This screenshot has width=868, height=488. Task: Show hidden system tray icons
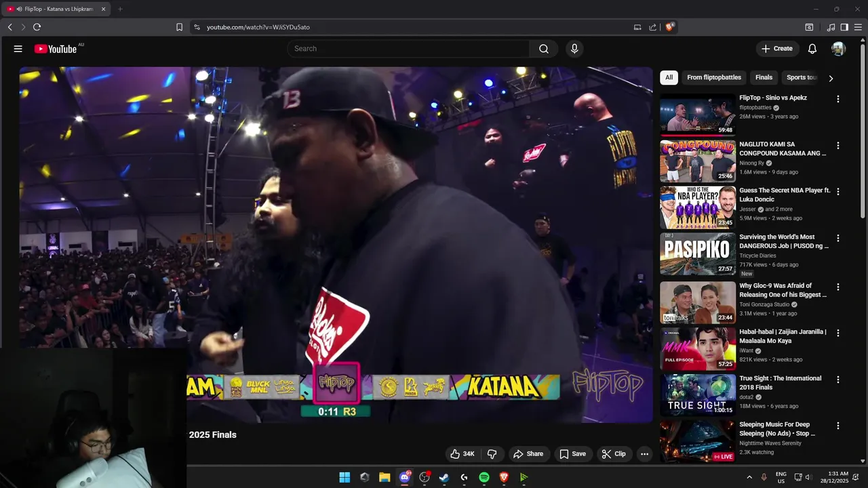[x=749, y=477]
